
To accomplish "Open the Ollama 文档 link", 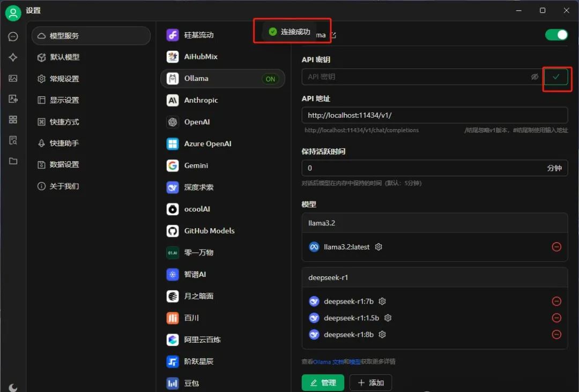I will (x=328, y=362).
